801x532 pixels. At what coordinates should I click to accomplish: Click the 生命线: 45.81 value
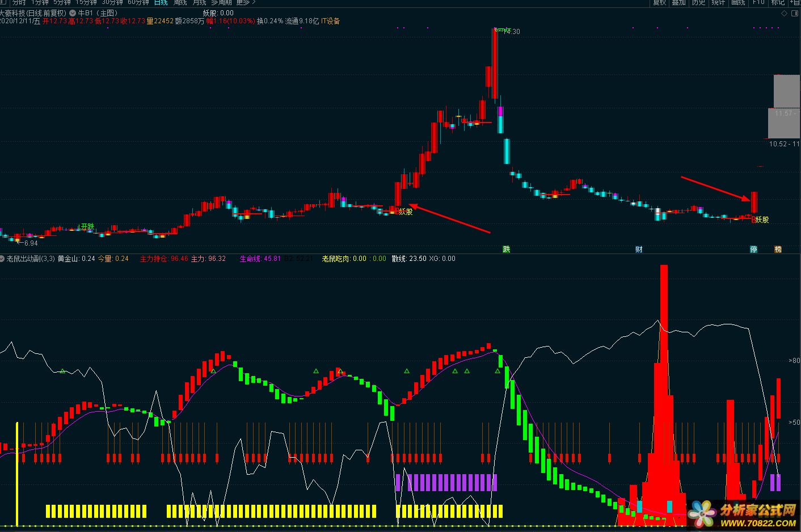pyautogui.click(x=260, y=259)
